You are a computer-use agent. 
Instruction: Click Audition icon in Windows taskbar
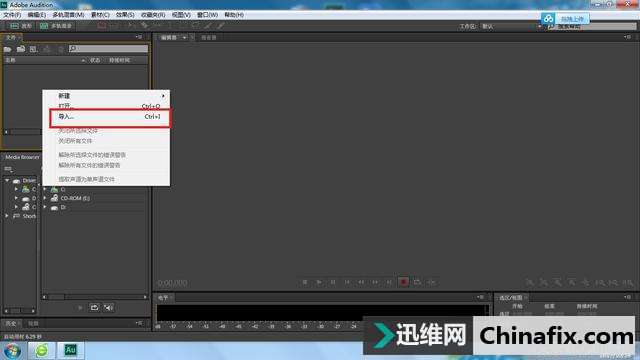click(70, 350)
